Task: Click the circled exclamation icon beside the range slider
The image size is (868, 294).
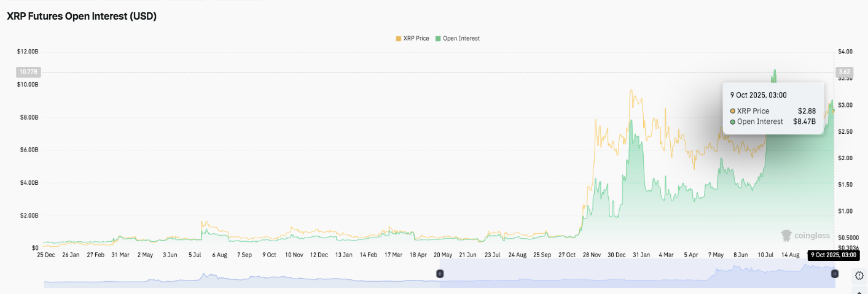Action: [859, 276]
